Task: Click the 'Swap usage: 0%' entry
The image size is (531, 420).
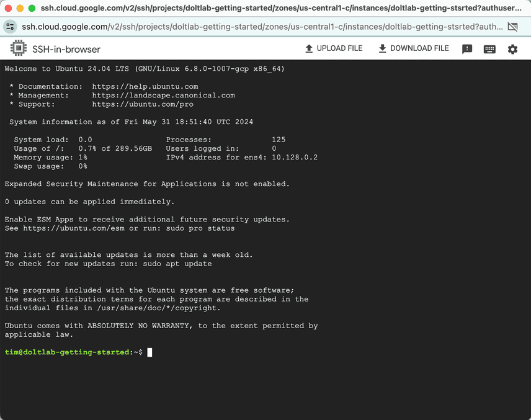Action: 50,166
